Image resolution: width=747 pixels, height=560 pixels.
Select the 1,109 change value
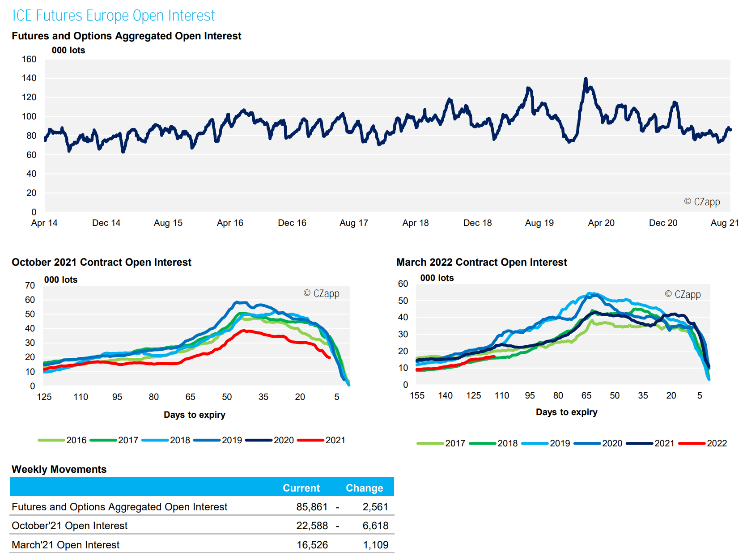(376, 545)
